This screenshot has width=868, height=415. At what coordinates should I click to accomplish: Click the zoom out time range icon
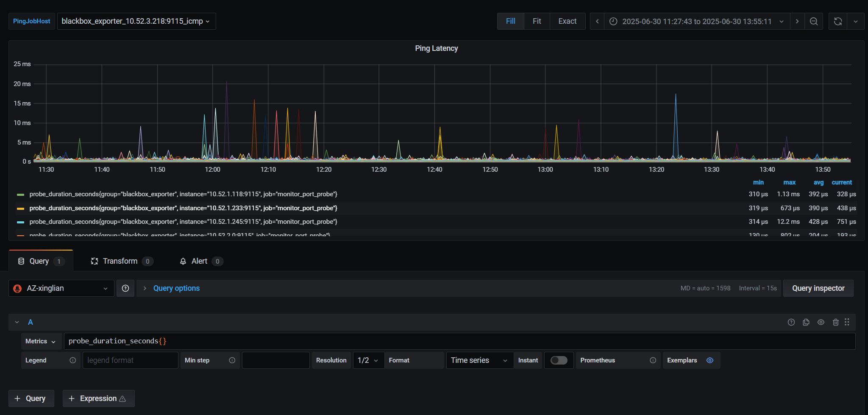tap(813, 21)
